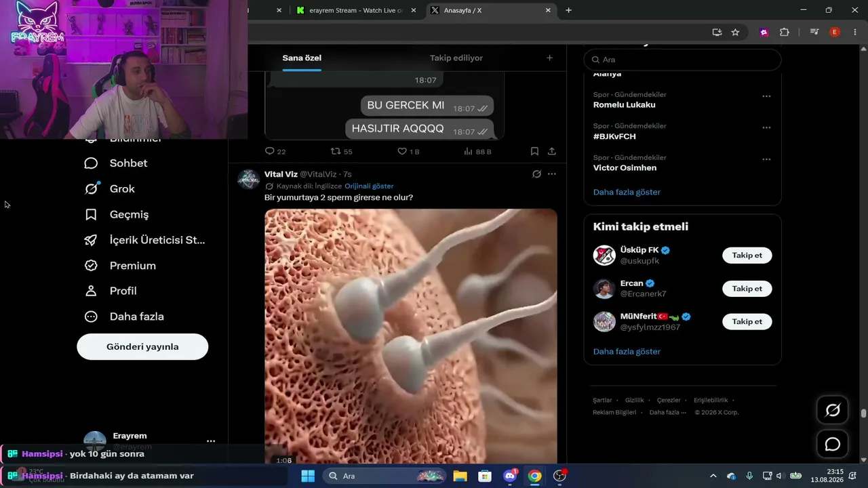Open more options for Romelu Lukaku trend
Image resolution: width=868 pixels, height=488 pixels.
coord(766,96)
